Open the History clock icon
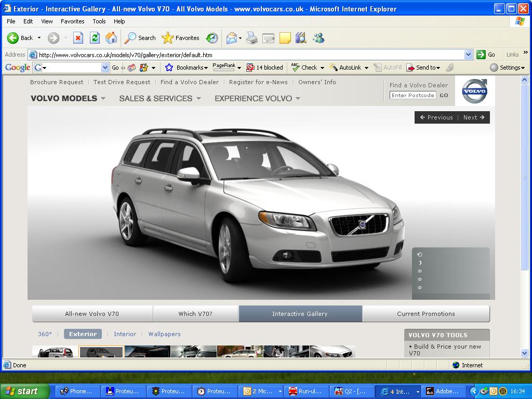The height and width of the screenshot is (399, 532). pos(212,38)
